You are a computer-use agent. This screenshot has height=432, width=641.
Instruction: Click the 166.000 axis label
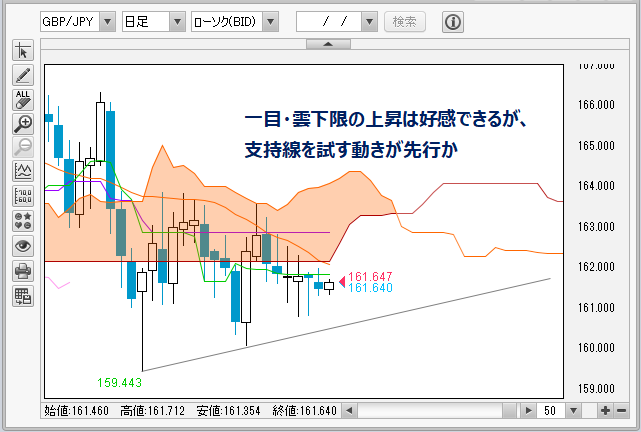pyautogui.click(x=596, y=105)
